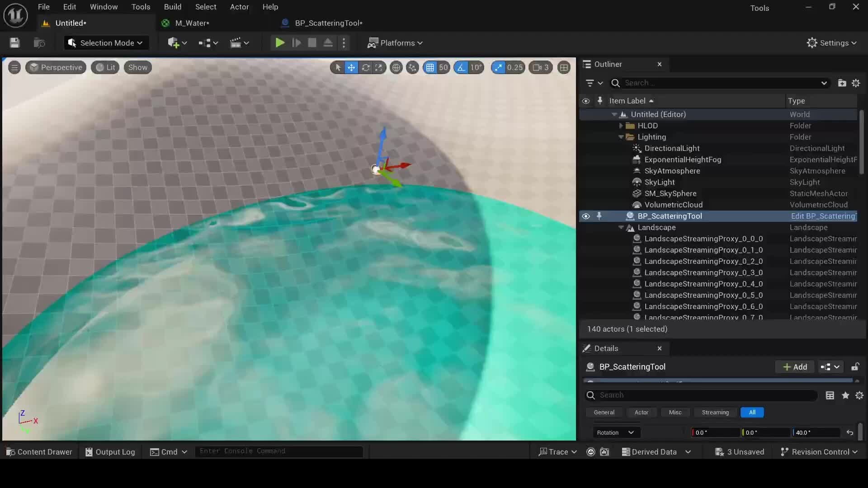Toggle world/local coordinate system globe icon
The height and width of the screenshot is (488, 868).
(x=396, y=67)
